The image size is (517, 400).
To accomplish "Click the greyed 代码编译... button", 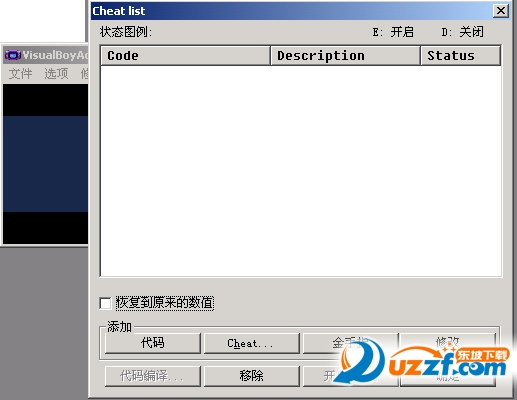I will [x=153, y=376].
